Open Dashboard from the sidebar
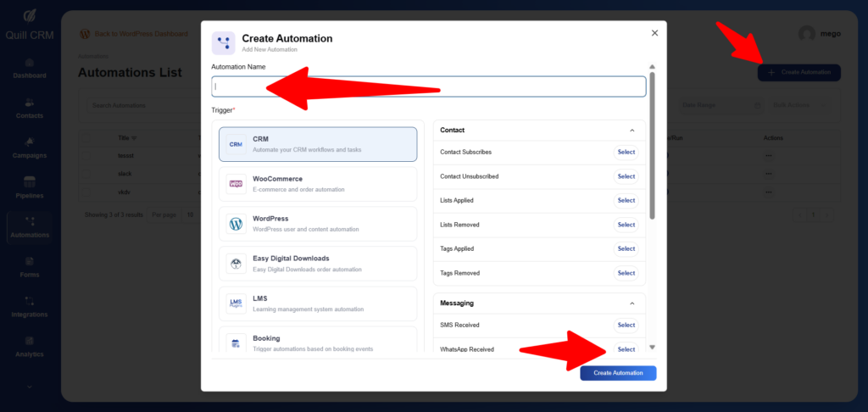This screenshot has height=412, width=868. click(30, 68)
